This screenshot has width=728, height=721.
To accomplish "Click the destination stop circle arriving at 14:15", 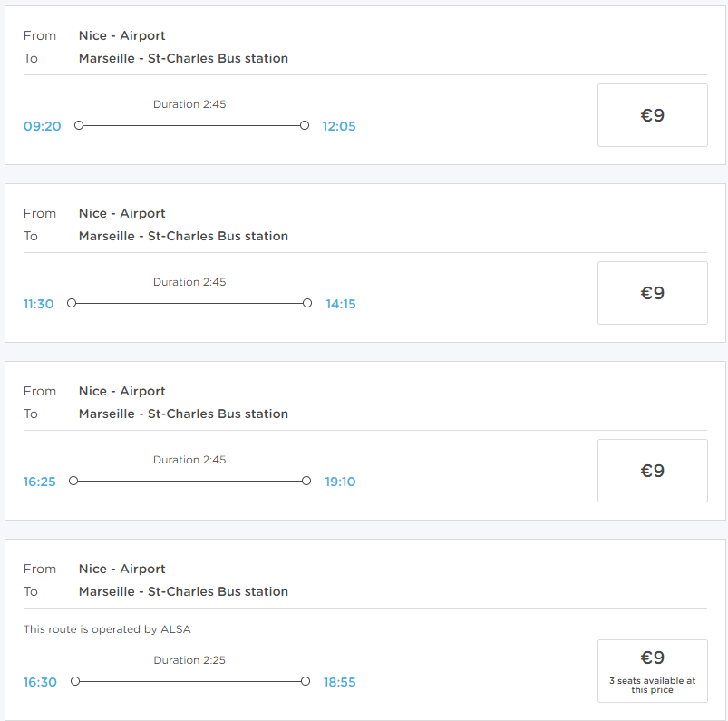I will click(307, 303).
